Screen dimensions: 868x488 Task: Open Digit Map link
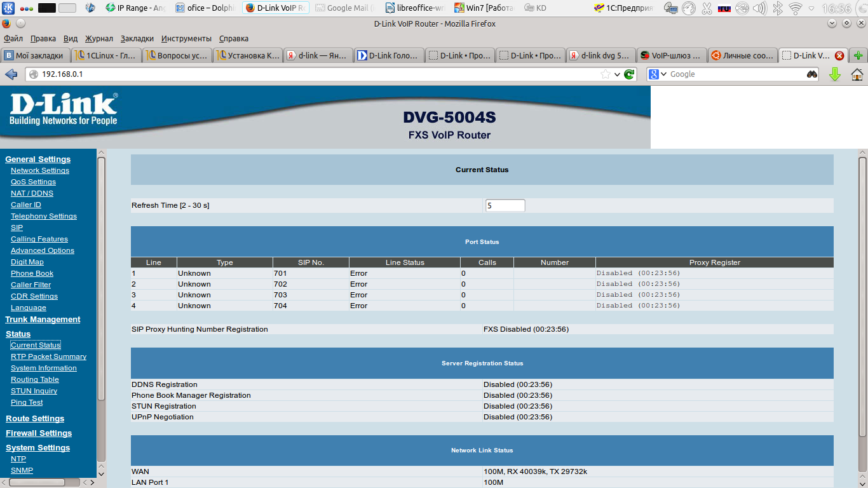coord(27,262)
